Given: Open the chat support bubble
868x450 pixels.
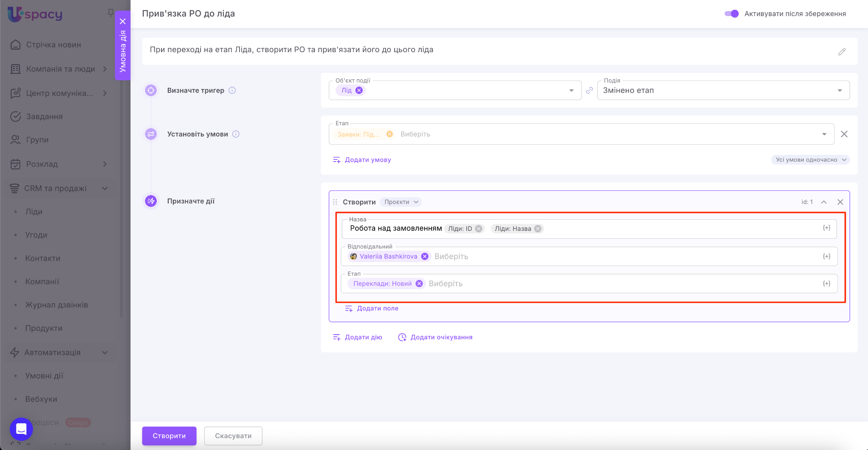Looking at the screenshot, I should click(21, 429).
